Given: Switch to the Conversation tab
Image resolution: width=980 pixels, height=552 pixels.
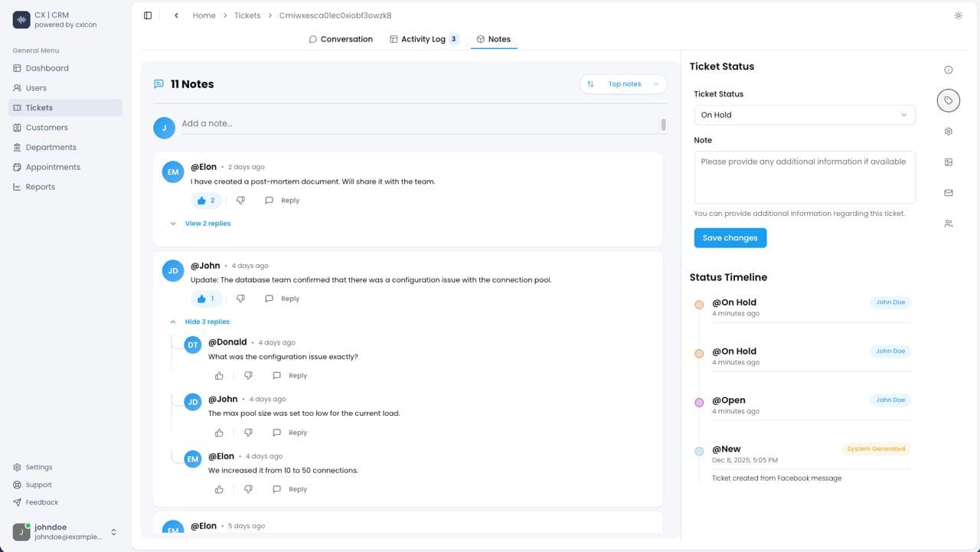Looking at the screenshot, I should pyautogui.click(x=341, y=39).
